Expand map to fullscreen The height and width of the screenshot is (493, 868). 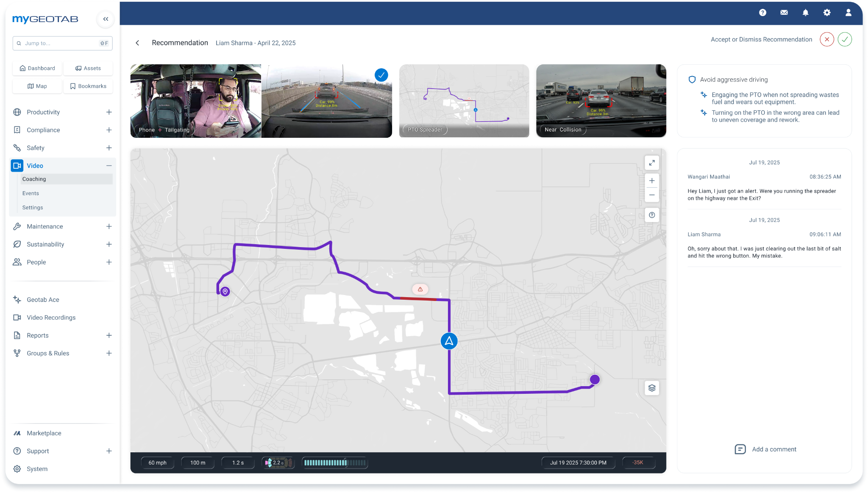coord(652,163)
